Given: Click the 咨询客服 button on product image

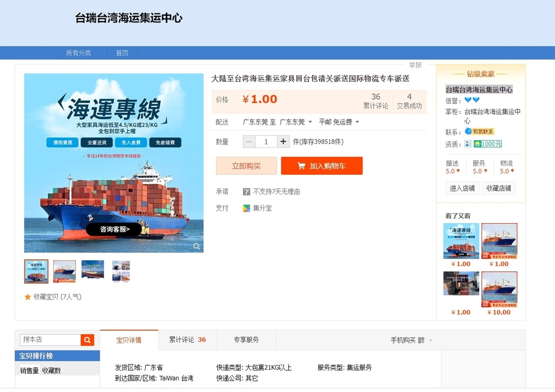Looking at the screenshot, I should 115,230.
